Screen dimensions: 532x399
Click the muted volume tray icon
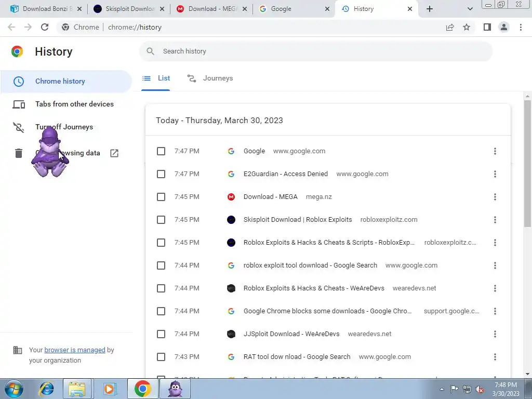coord(480,390)
